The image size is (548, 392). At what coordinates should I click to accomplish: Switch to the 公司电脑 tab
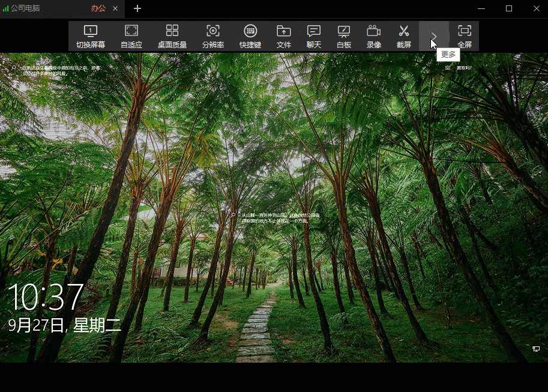(x=26, y=8)
